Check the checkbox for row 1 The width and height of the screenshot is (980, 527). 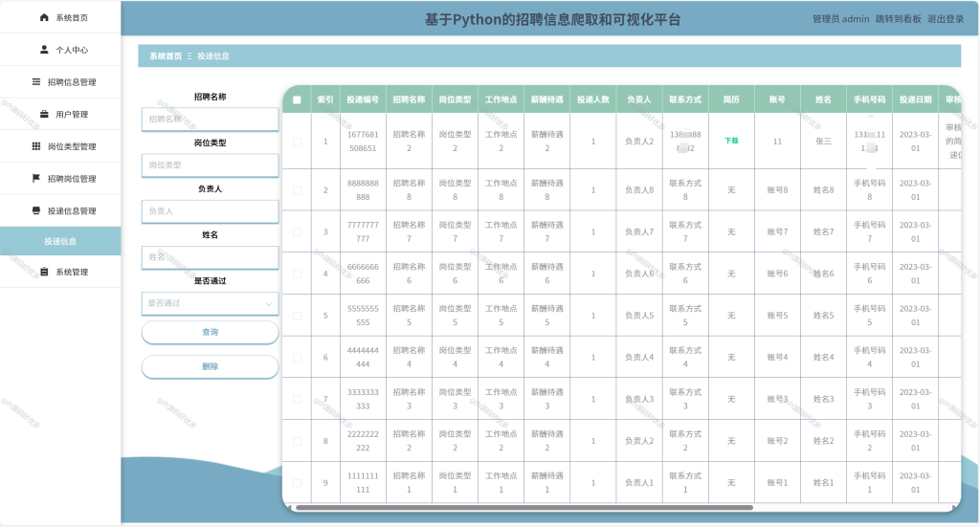click(x=297, y=142)
